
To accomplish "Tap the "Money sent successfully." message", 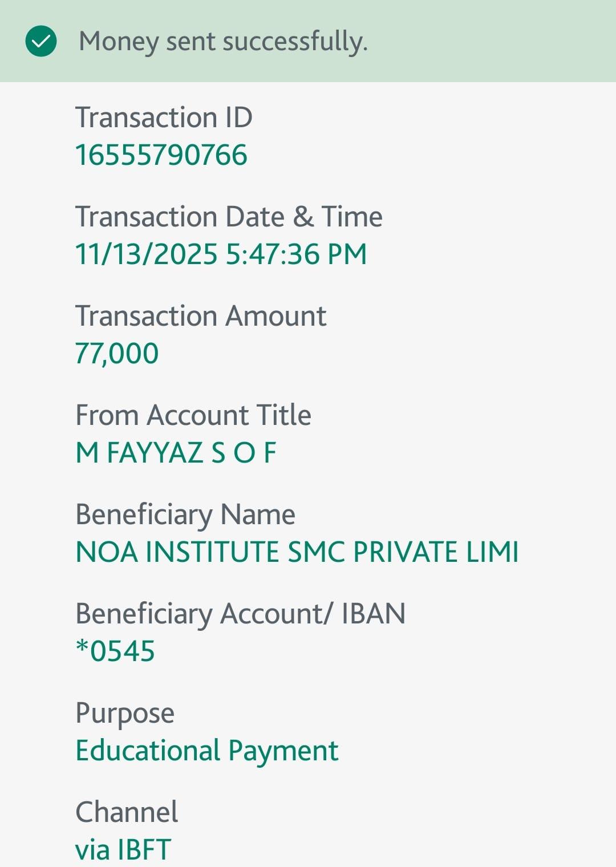I will coord(223,42).
